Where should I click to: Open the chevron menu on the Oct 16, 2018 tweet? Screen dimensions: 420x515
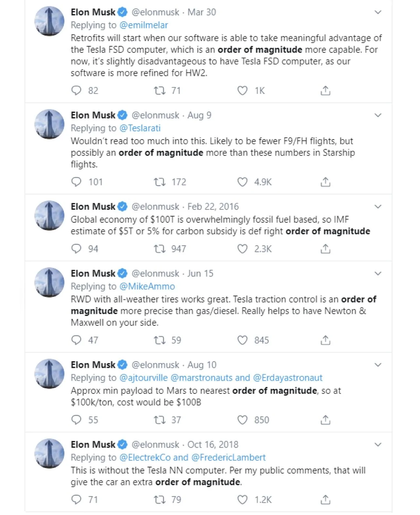point(378,444)
